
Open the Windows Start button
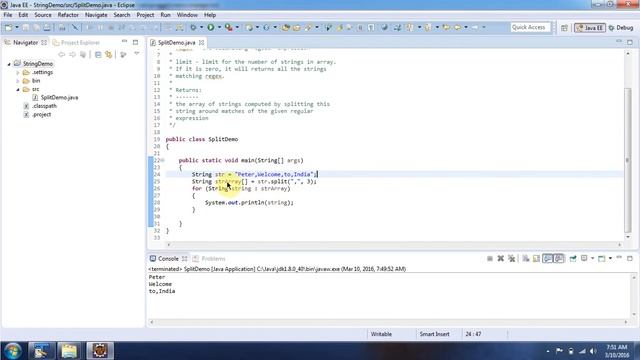13,351
